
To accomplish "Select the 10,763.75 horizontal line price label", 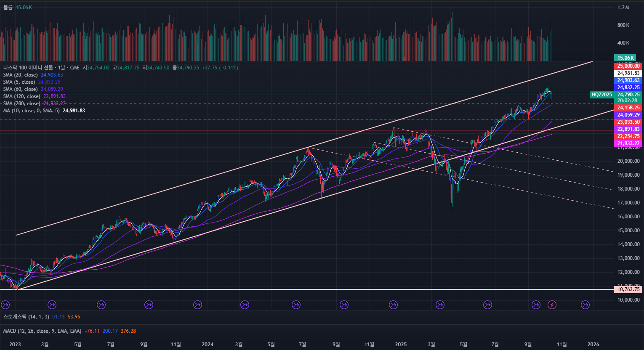I will [x=628, y=289].
